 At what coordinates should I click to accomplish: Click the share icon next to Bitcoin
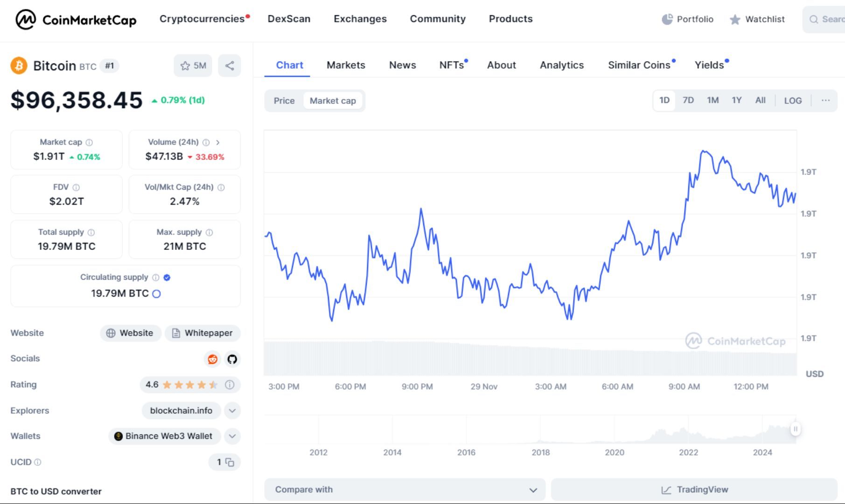(229, 66)
